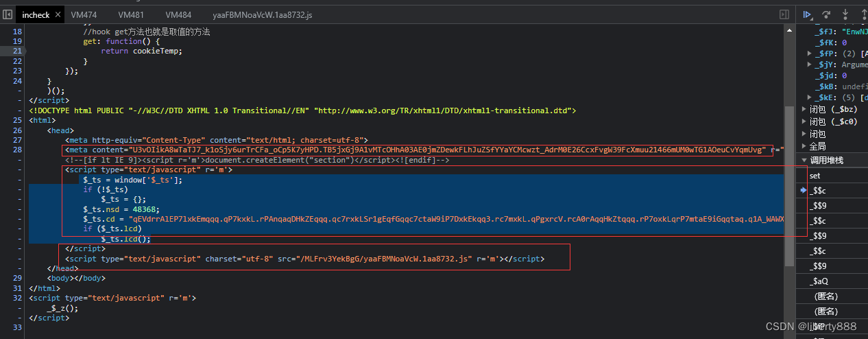Toggle breakpoint on line 21
Image resolution: width=868 pixels, height=339 pixels.
click(x=18, y=51)
